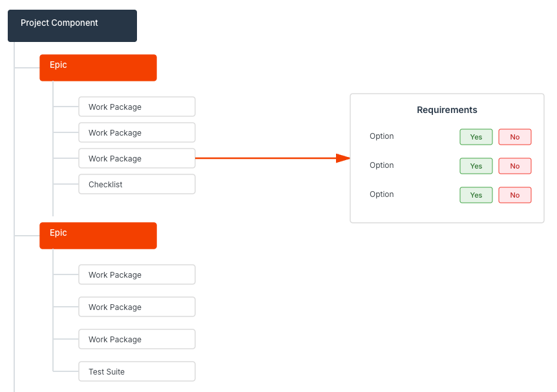This screenshot has height=392, width=557.
Task: Click the Project Component root block
Action: click(72, 26)
